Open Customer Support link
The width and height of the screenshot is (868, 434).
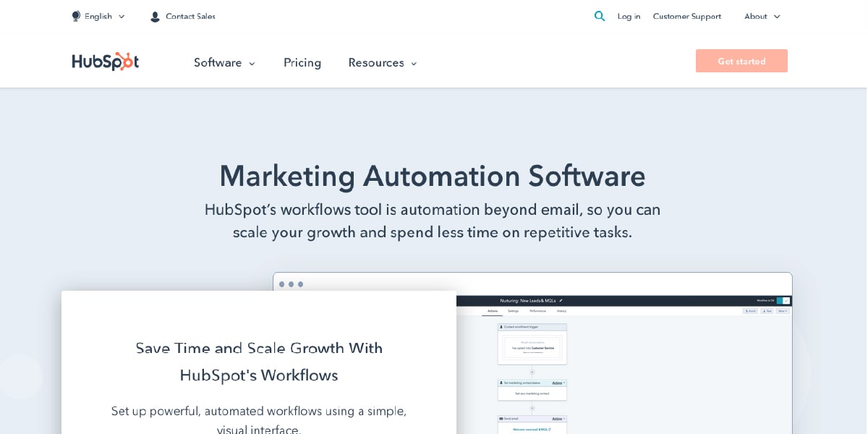687,16
